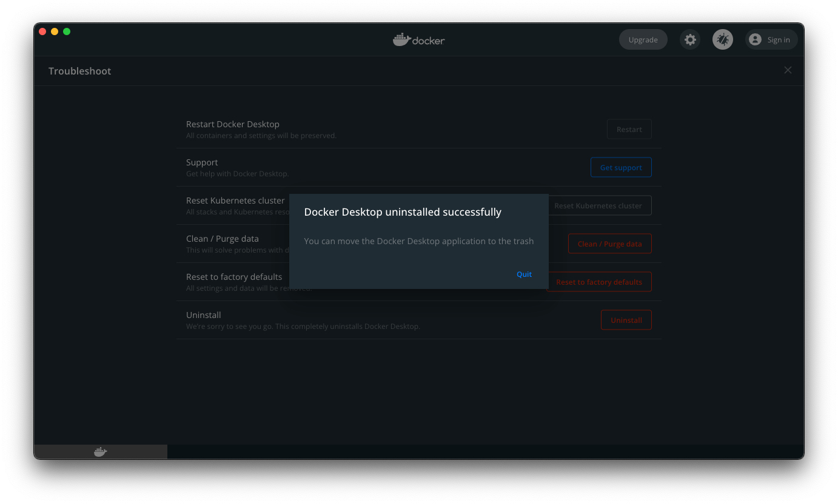Click the Reset Kubernetes cluster button

[600, 205]
